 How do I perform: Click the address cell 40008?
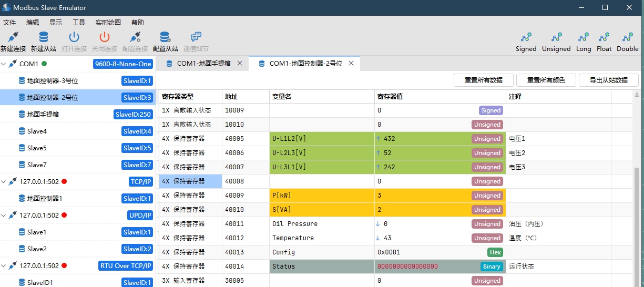(x=246, y=181)
